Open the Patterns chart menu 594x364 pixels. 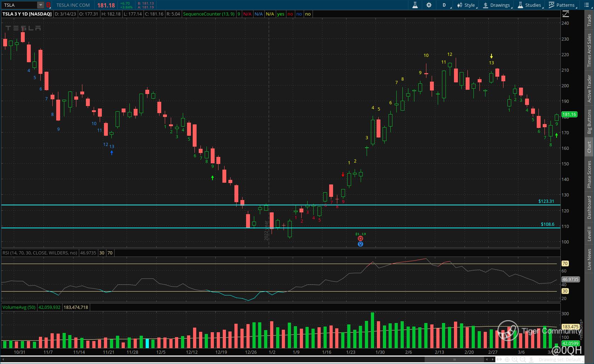pyautogui.click(x=562, y=5)
